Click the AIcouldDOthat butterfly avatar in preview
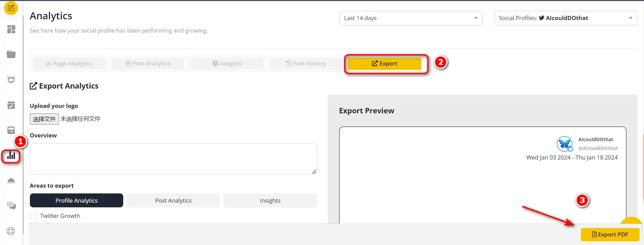Image resolution: width=644 pixels, height=245 pixels. point(565,144)
